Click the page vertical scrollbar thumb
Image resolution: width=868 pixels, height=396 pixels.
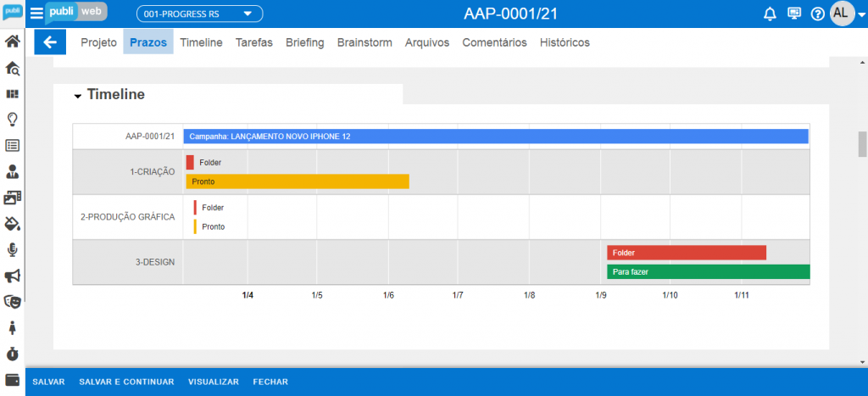coord(862,144)
